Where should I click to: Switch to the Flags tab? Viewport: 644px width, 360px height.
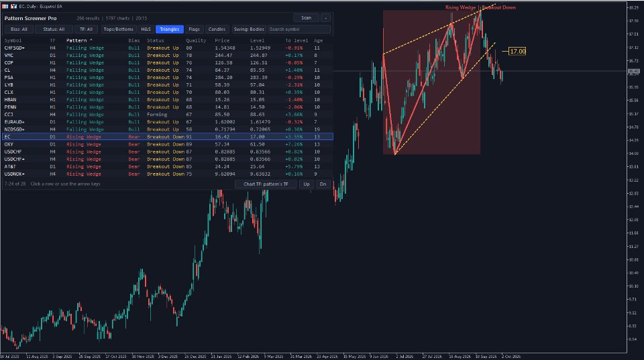coord(195,29)
